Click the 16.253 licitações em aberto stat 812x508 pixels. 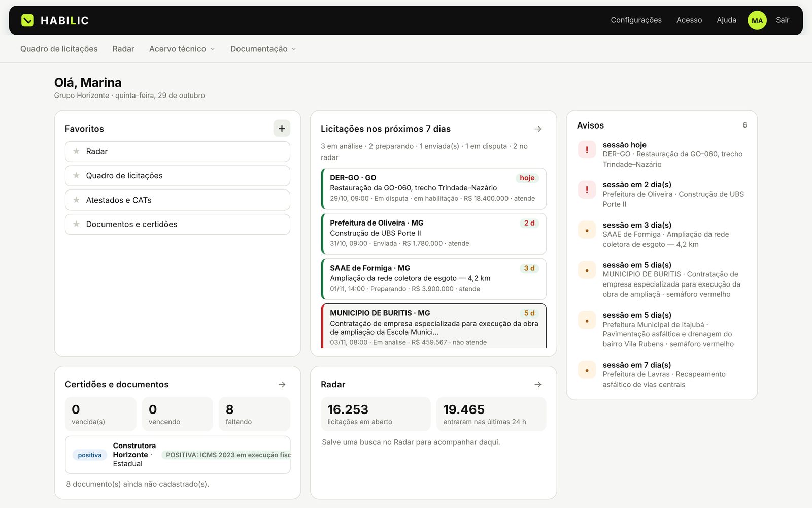click(376, 414)
